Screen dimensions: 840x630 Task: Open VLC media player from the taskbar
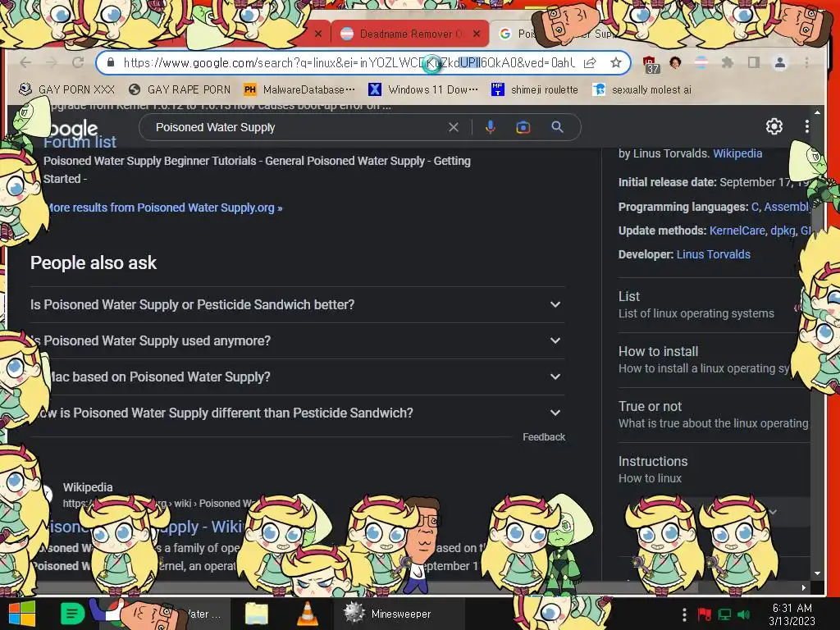(x=307, y=614)
